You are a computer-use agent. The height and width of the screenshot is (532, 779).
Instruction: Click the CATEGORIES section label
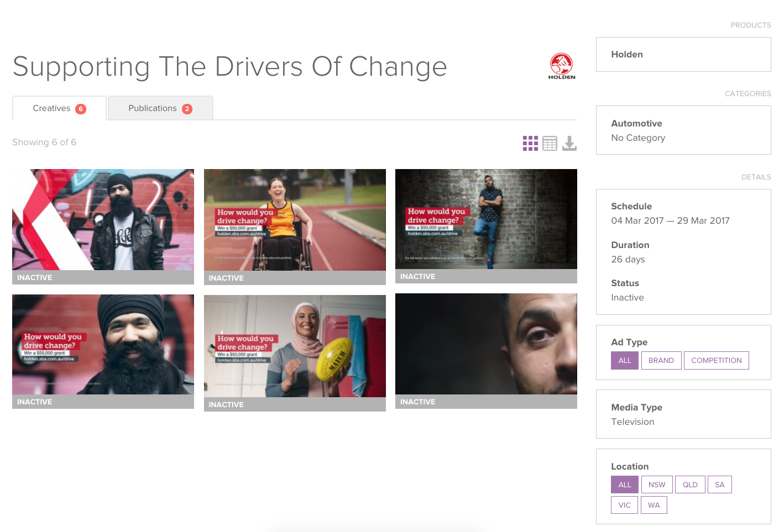[747, 93]
